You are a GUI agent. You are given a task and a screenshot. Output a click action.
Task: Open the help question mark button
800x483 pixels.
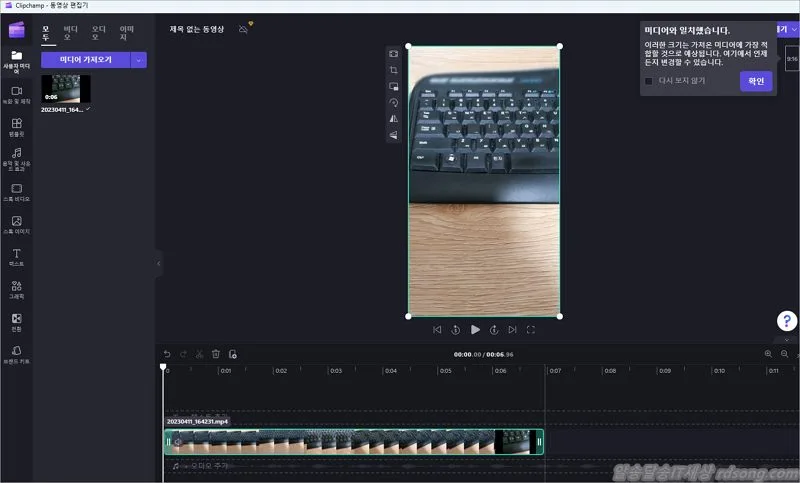[x=787, y=320]
